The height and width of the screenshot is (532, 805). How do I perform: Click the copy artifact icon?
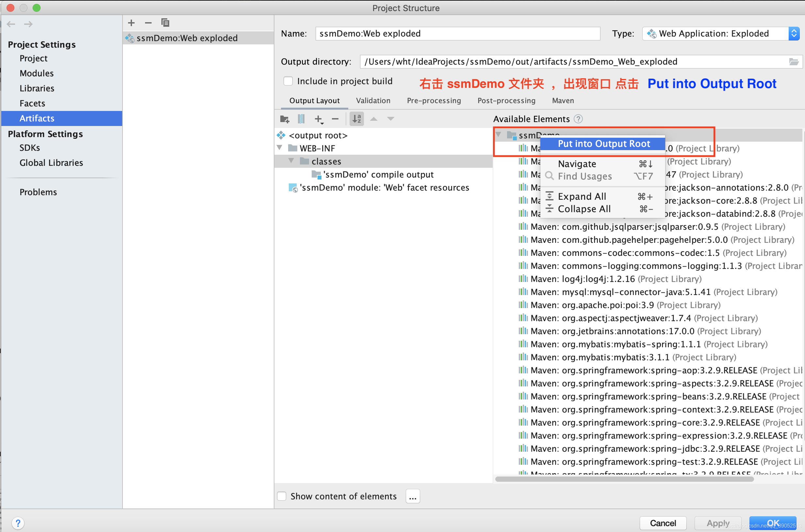click(165, 23)
